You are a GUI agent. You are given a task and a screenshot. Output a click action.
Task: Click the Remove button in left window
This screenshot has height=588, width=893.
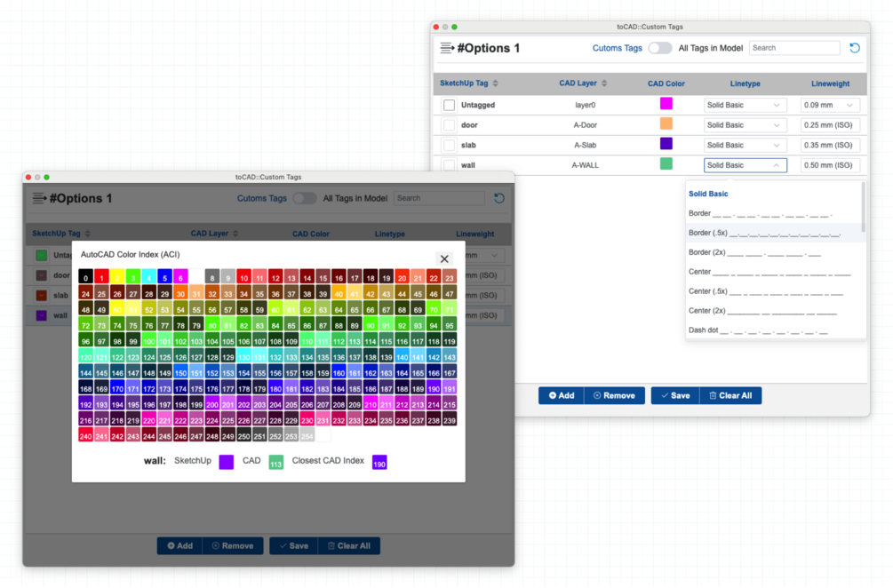[233, 546]
